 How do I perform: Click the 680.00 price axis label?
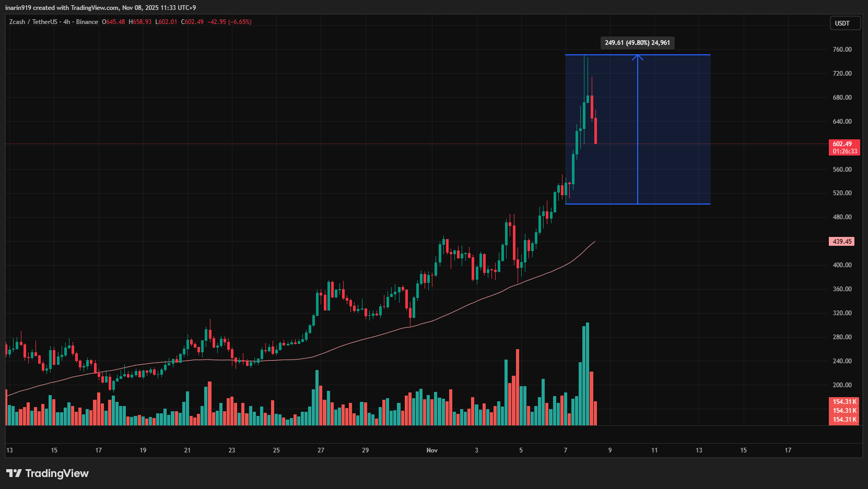click(842, 98)
